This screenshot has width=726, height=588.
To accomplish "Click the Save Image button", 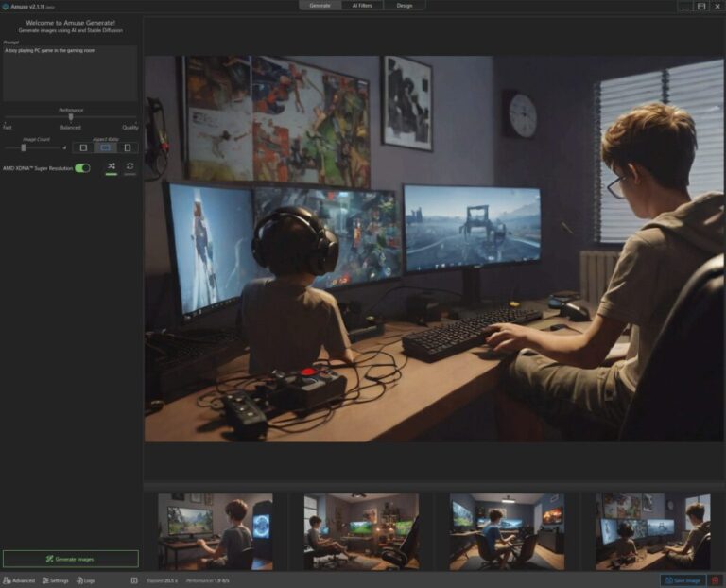I will [x=682, y=580].
